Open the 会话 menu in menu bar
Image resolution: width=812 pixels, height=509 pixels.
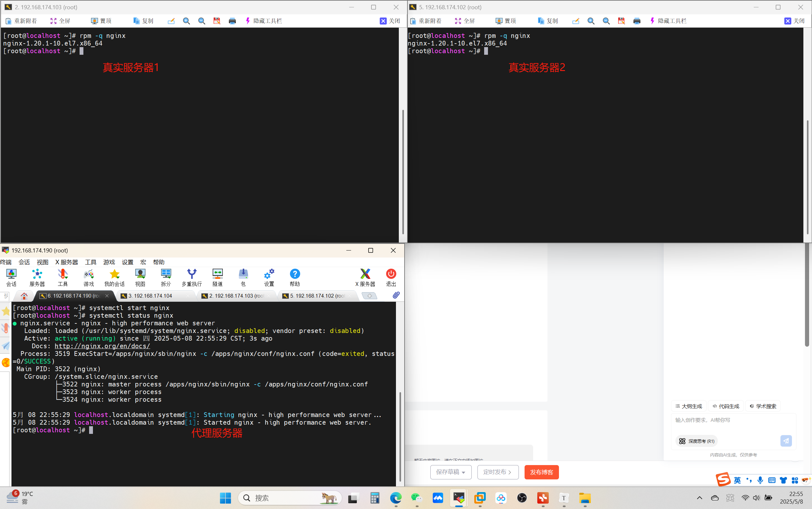click(24, 262)
